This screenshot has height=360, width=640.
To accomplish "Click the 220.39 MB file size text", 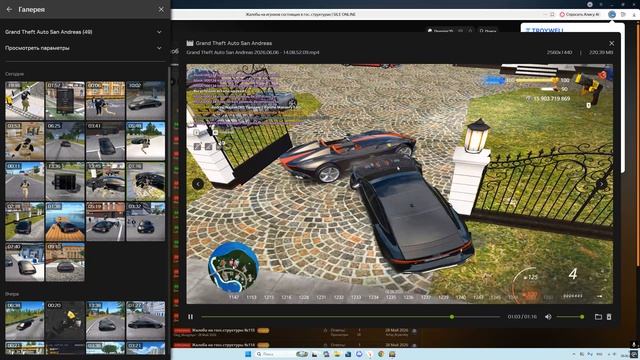I will point(601,53).
